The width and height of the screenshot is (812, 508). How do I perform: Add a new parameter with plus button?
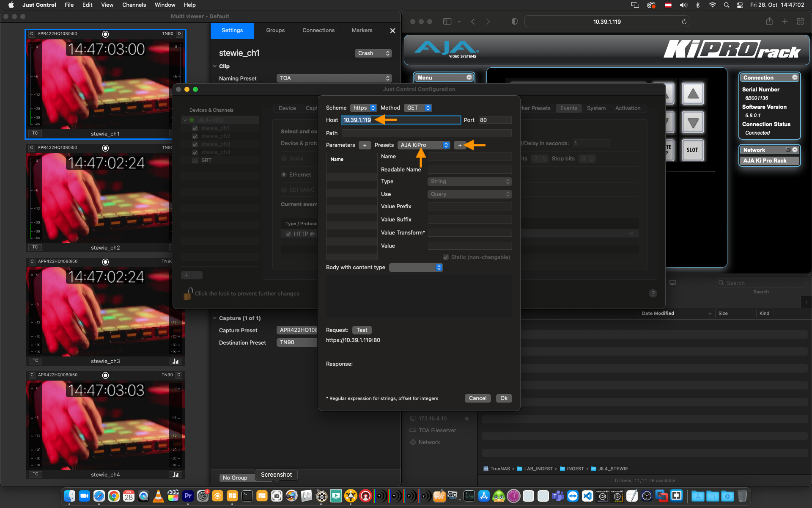[x=365, y=145]
